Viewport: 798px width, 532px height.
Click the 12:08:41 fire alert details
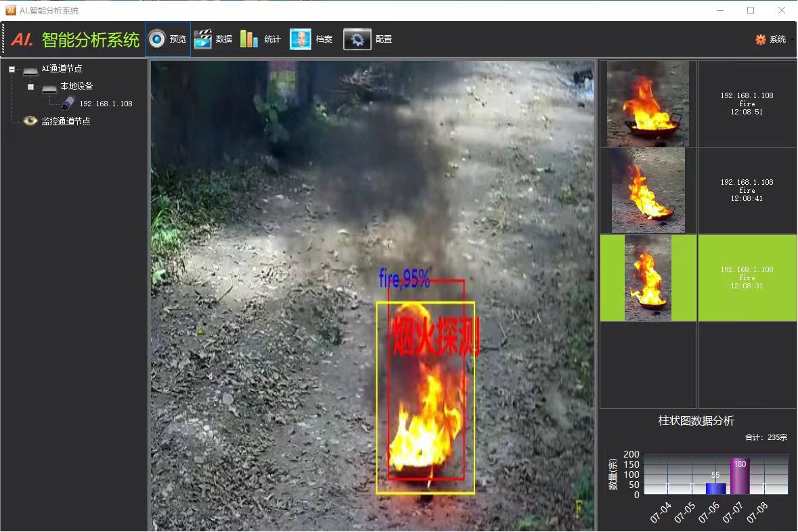(747, 190)
